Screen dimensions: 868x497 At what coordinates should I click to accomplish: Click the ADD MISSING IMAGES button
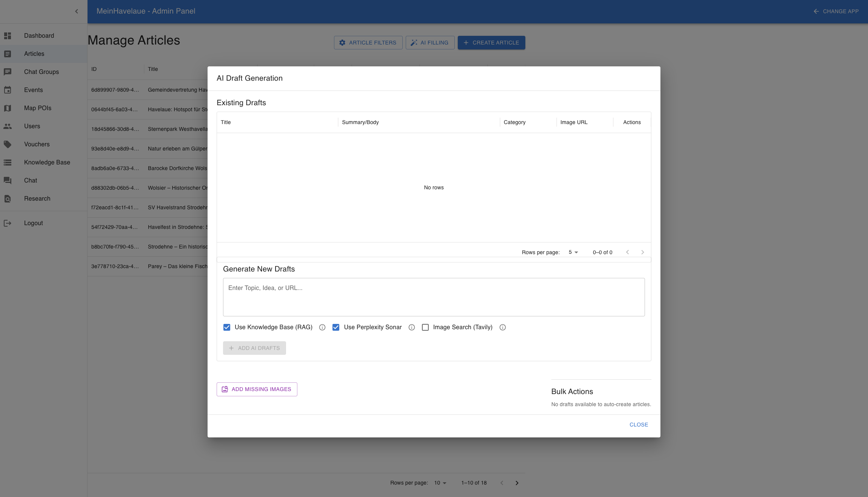click(x=257, y=389)
